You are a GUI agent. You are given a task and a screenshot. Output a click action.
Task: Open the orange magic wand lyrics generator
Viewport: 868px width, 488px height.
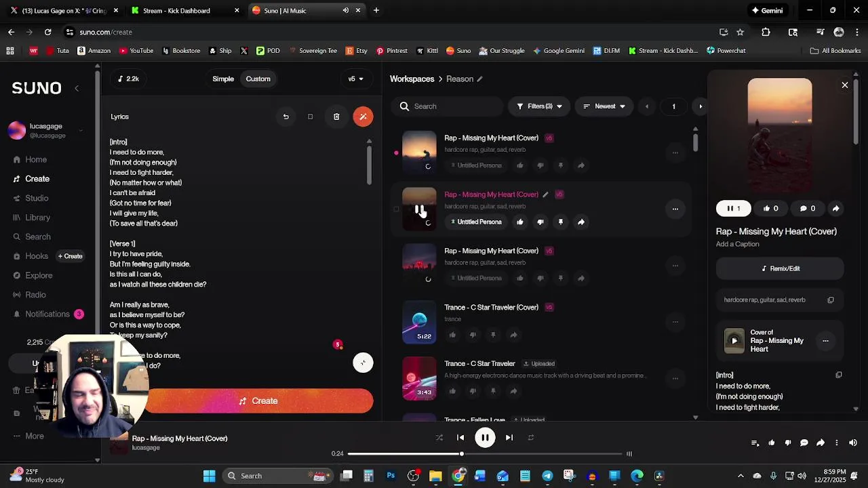click(363, 117)
